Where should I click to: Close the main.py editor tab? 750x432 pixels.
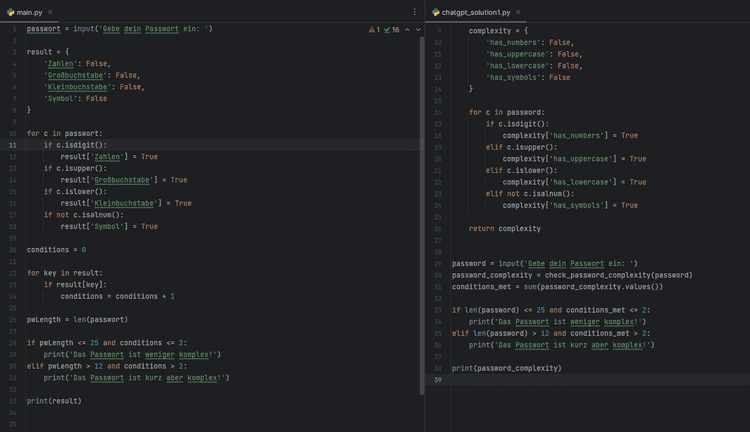[50, 12]
